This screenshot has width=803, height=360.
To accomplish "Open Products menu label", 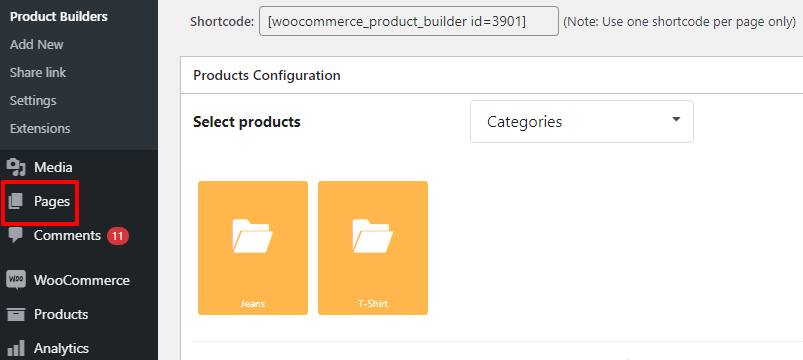I will pos(61,314).
